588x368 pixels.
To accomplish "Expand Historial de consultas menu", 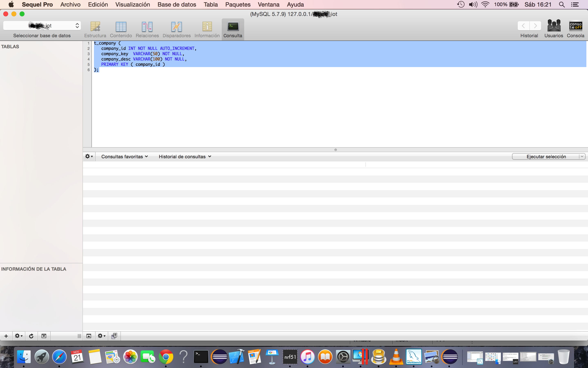I will coord(185,156).
